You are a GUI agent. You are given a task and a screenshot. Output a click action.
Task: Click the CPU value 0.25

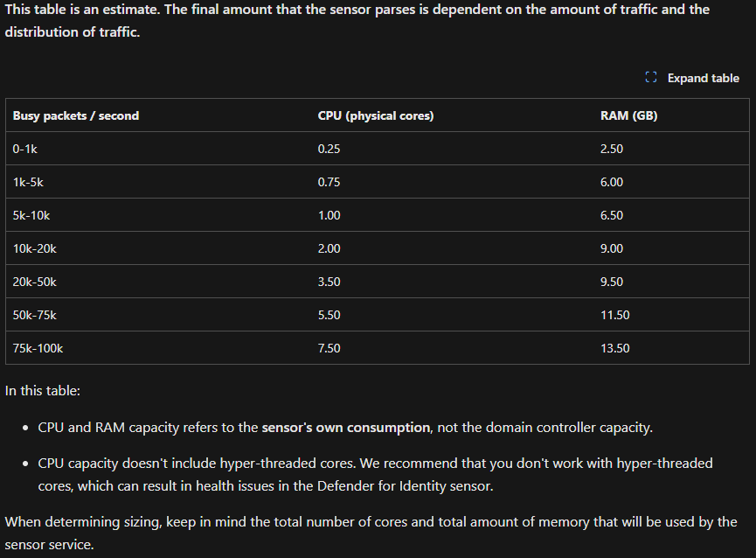click(x=329, y=149)
